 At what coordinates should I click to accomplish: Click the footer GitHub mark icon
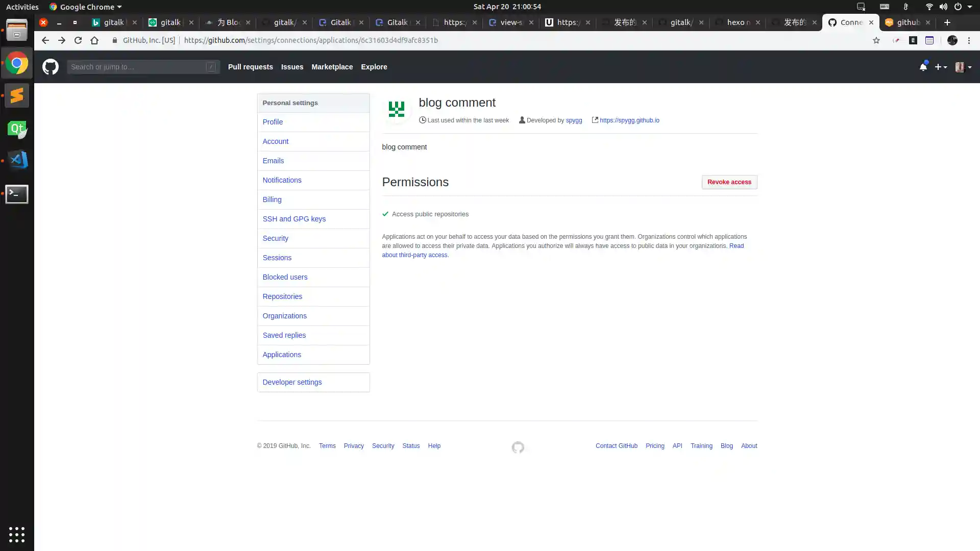[x=518, y=447]
